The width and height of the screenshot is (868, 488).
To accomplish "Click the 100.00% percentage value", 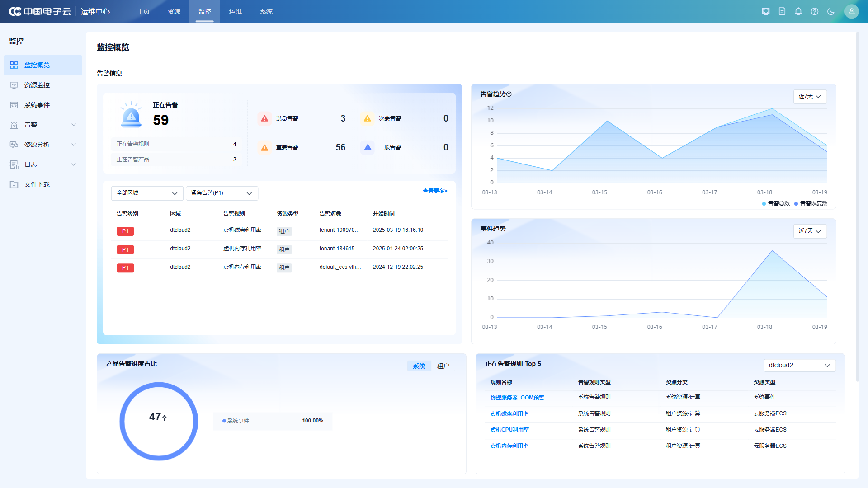I will (x=313, y=421).
